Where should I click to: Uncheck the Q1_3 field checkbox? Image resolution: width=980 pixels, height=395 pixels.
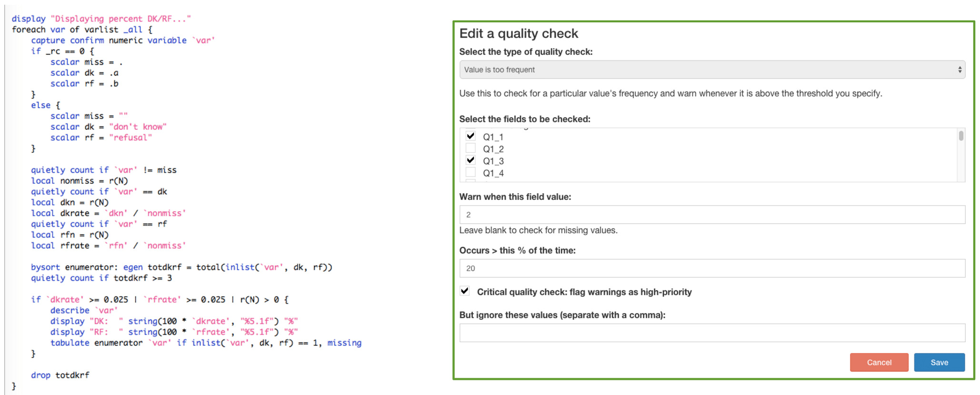click(x=470, y=160)
